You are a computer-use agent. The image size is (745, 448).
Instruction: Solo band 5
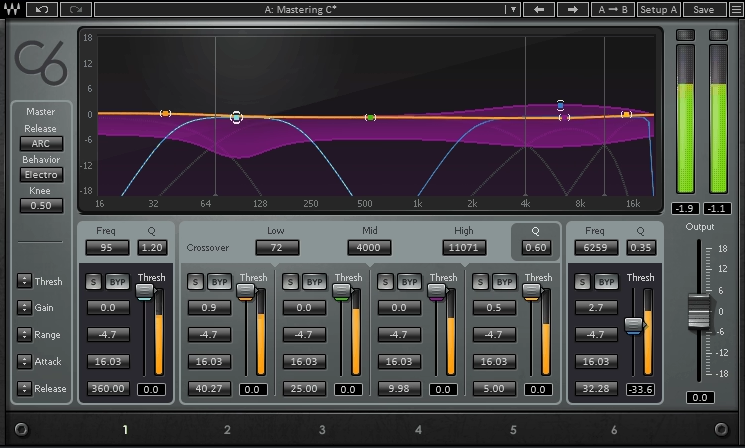[480, 282]
